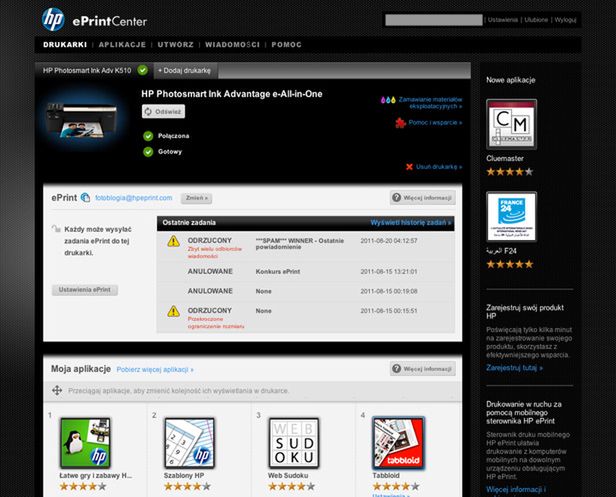Click the HP logo in the header
Screen dimensions: 616x497
tap(53, 19)
